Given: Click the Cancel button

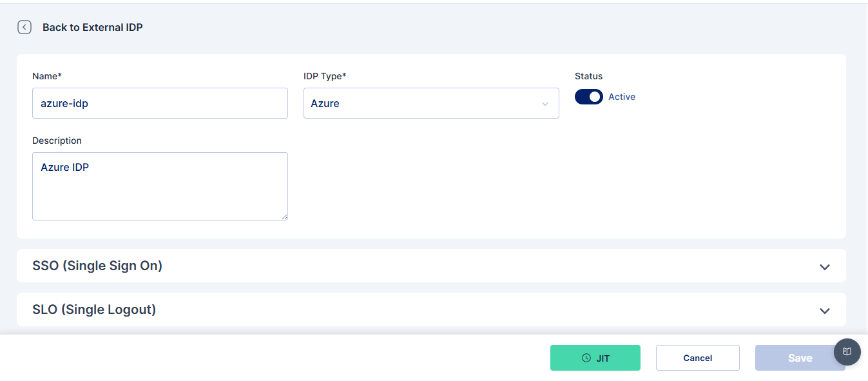Looking at the screenshot, I should pos(698,358).
